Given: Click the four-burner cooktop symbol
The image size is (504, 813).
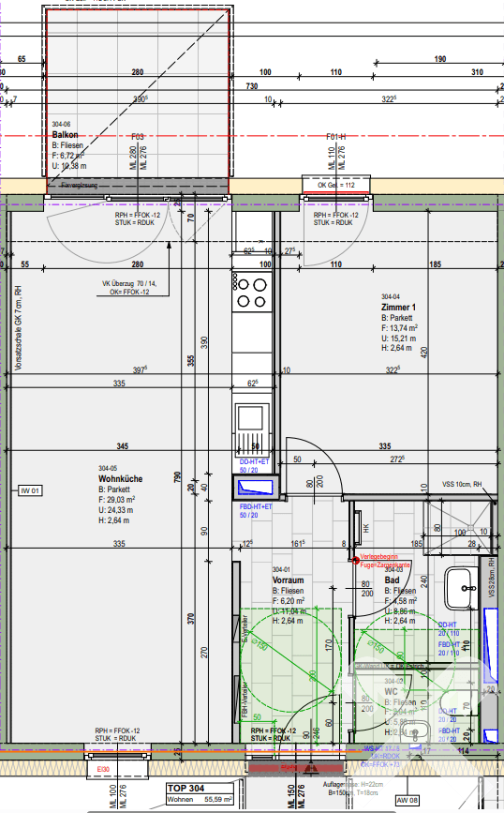Looking at the screenshot, I should point(252,293).
